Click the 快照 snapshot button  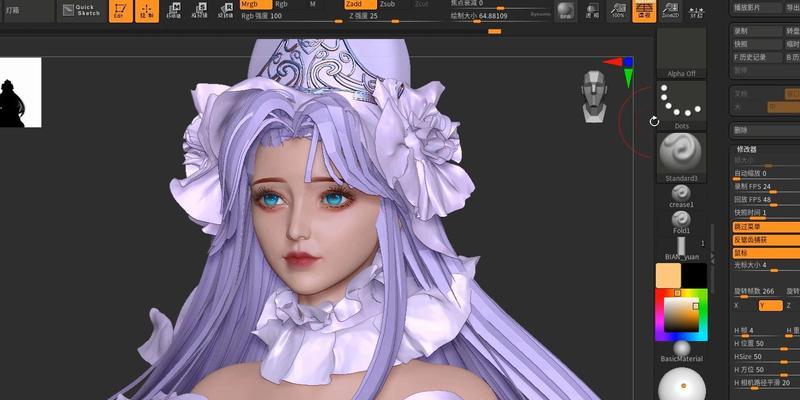pos(757,44)
